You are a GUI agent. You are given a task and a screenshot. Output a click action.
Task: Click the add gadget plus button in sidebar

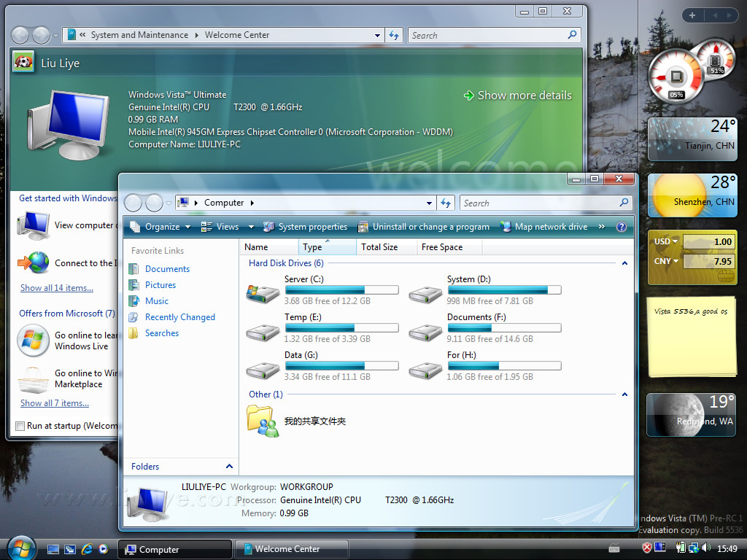point(692,15)
